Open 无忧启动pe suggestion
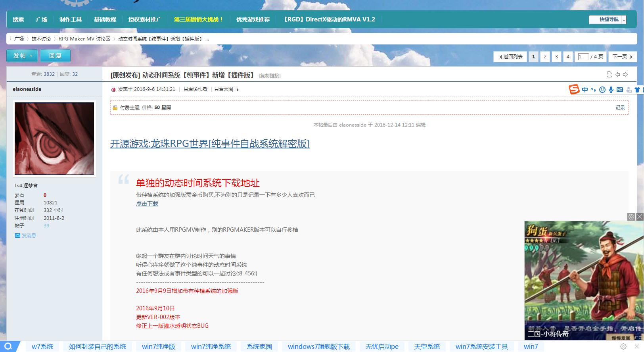Screen dimensions: 644x352 [x=382, y=346]
